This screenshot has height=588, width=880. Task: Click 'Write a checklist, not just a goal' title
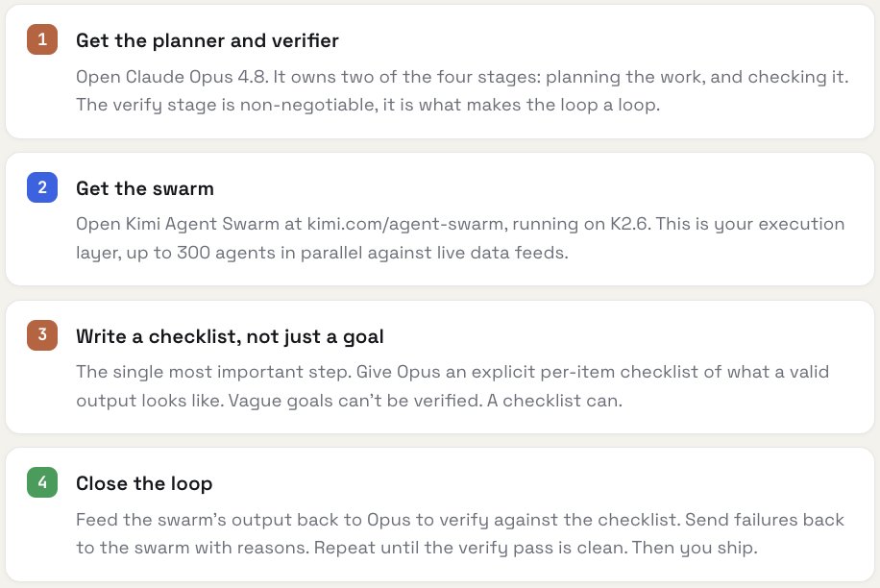pos(230,336)
